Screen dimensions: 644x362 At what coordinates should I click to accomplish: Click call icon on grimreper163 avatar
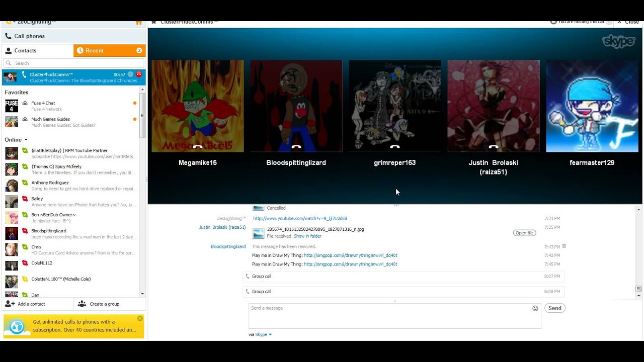click(395, 147)
